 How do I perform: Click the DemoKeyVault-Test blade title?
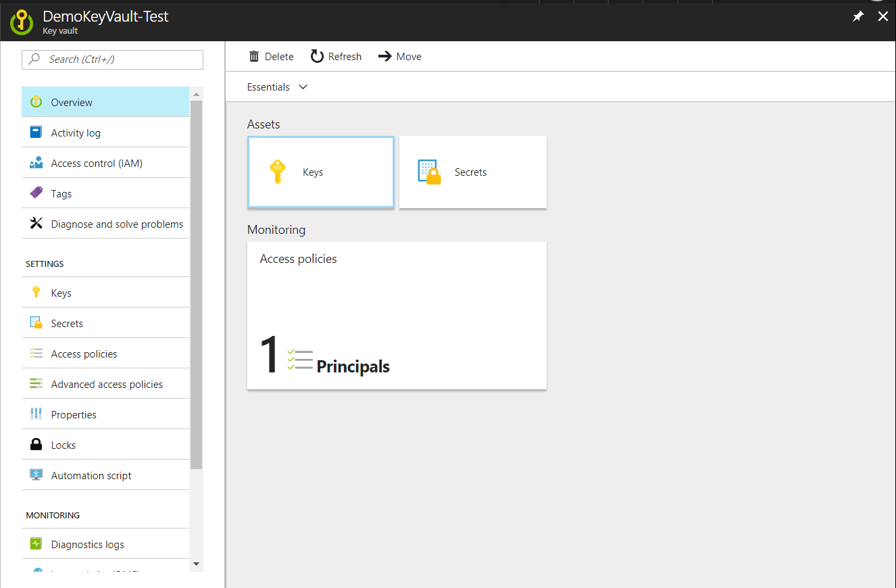coord(105,16)
